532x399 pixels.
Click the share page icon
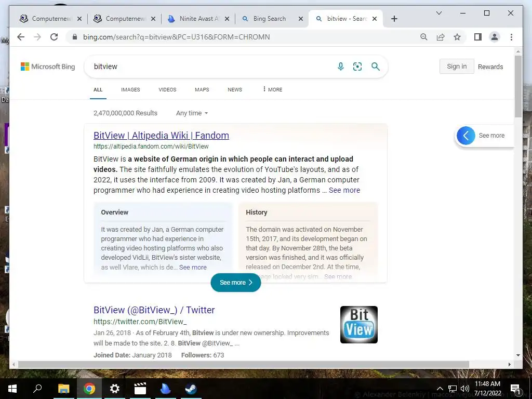pos(441,37)
